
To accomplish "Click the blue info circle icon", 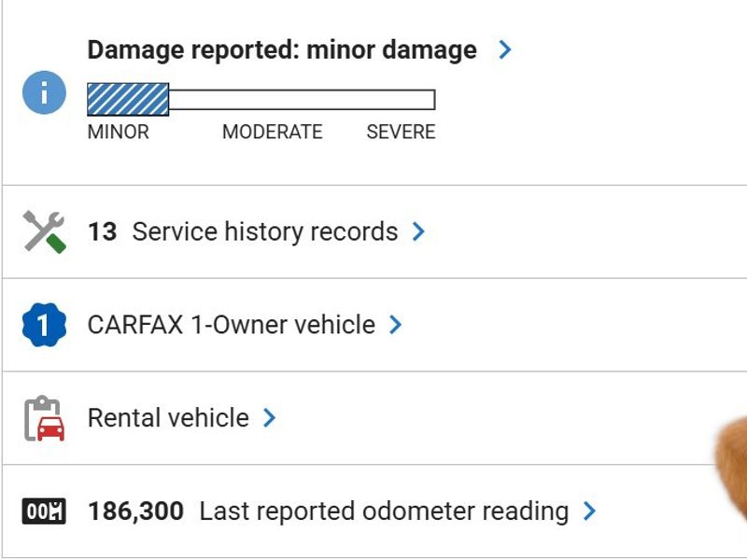I will coord(43,92).
